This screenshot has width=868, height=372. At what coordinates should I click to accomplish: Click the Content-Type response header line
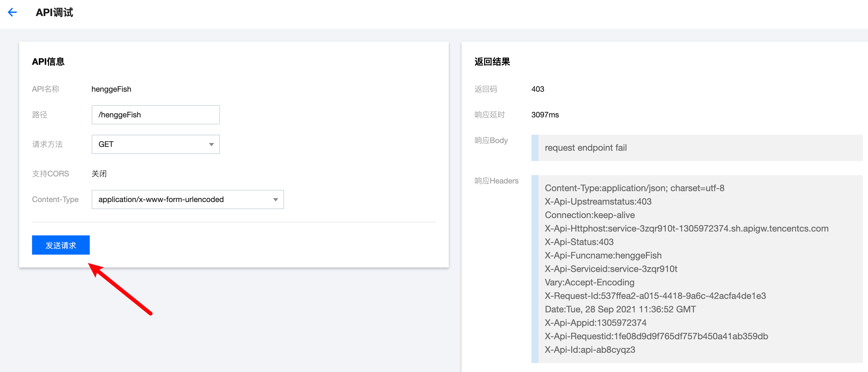(634, 188)
